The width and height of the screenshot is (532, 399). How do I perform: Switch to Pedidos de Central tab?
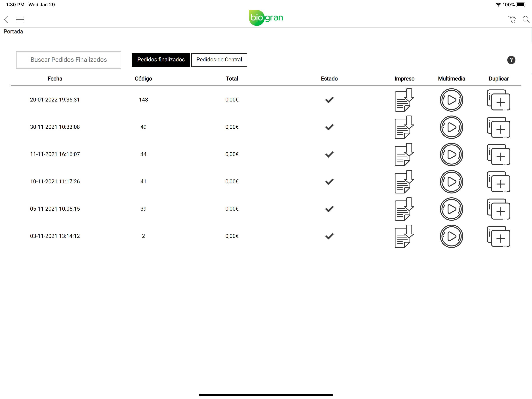click(x=219, y=60)
